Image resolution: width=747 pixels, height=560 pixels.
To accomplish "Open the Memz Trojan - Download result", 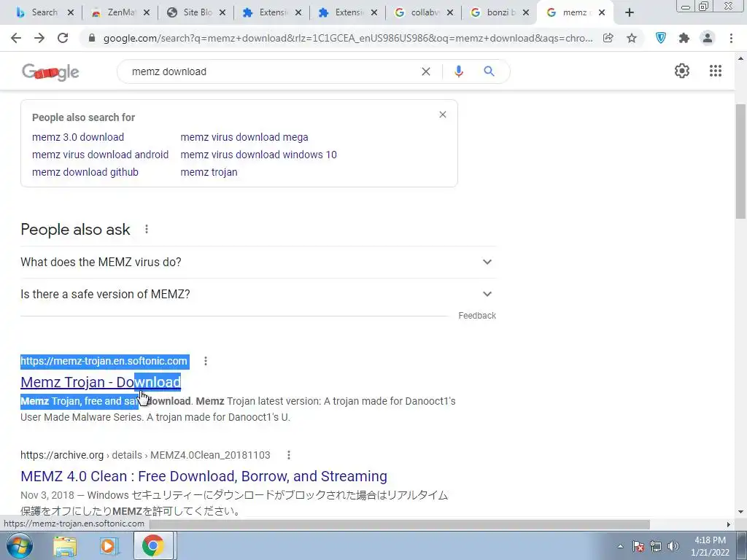I will [x=101, y=382].
